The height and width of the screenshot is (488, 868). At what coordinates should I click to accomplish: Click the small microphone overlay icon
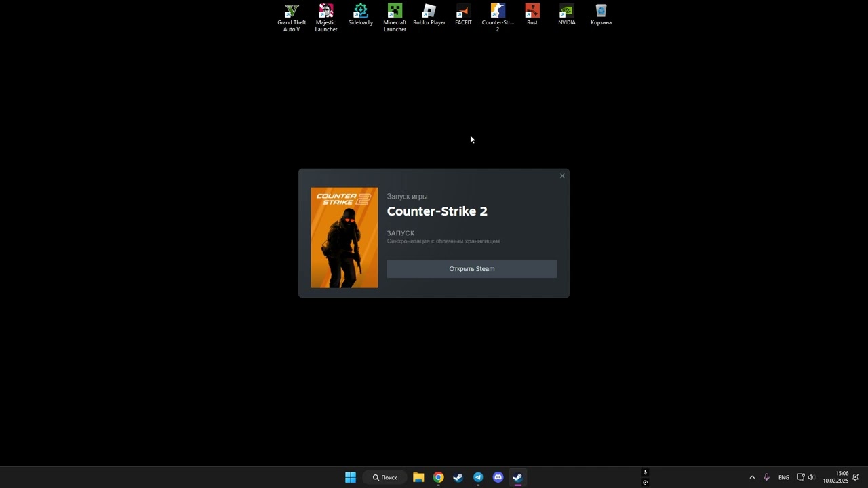click(645, 473)
